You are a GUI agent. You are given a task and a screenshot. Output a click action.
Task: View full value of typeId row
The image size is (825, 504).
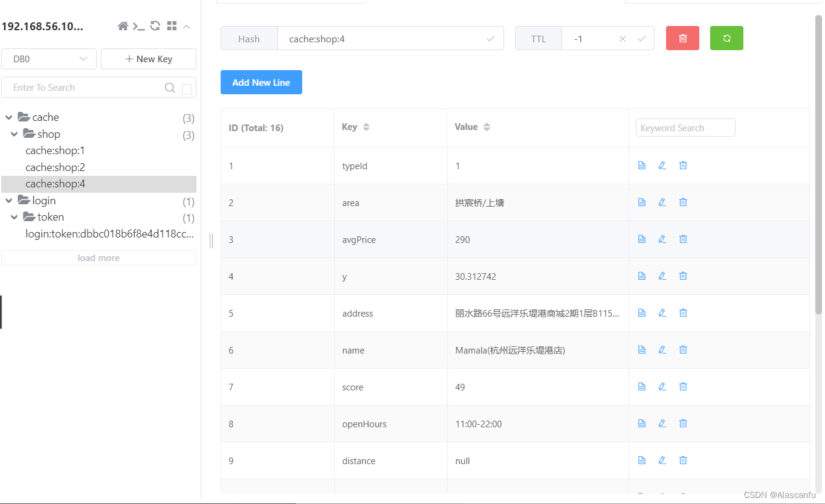click(x=642, y=165)
